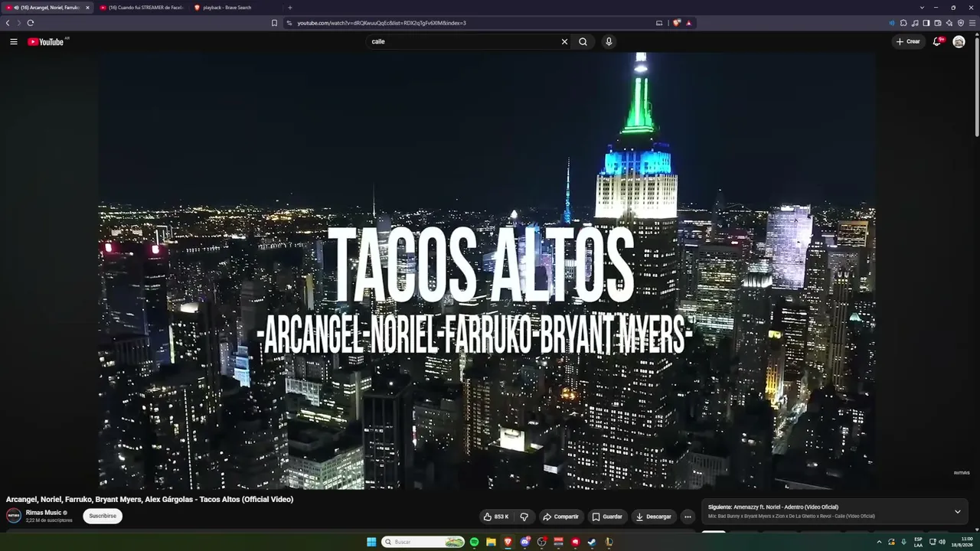Open more actions for the video
Screen dimensions: 980x551
688,517
